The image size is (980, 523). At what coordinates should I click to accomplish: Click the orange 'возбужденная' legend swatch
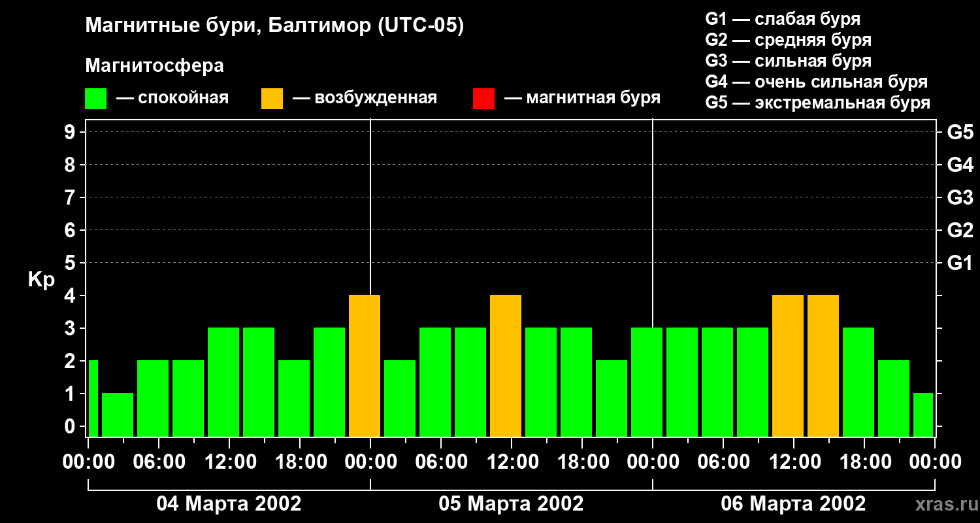272,99
